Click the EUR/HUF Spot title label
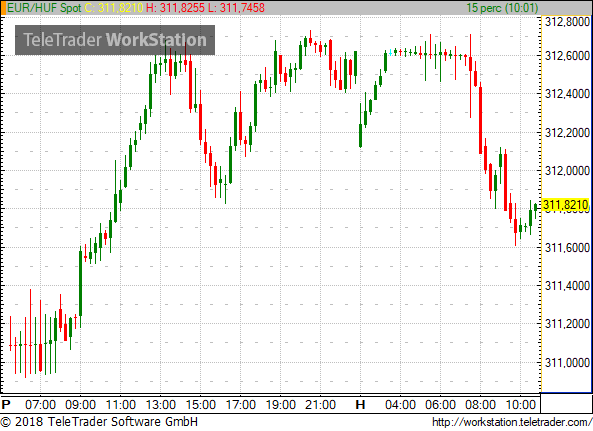Screen dimensions: 593x431 point(44,8)
